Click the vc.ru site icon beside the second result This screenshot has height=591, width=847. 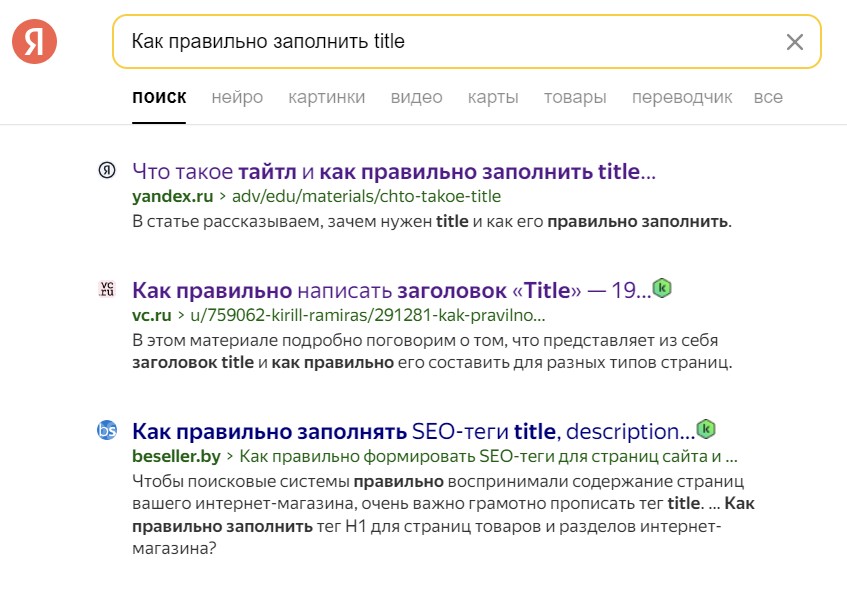[x=110, y=288]
